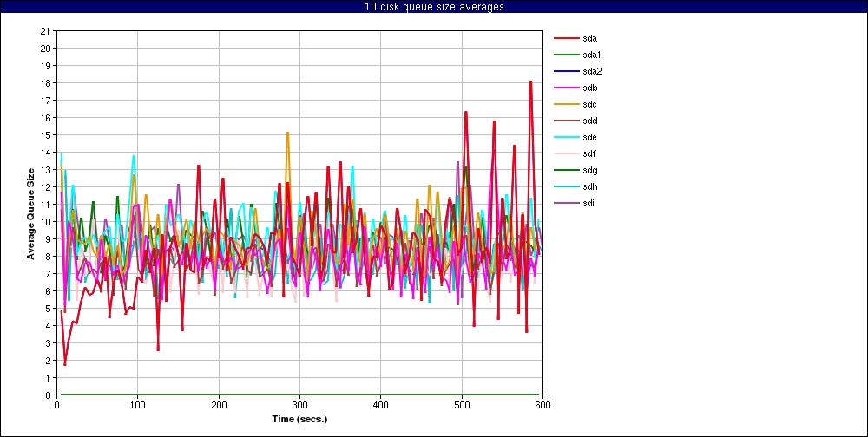This screenshot has height=437, width=868.
Task: Click the x-axis tick label 400
Action: pyautogui.click(x=380, y=405)
